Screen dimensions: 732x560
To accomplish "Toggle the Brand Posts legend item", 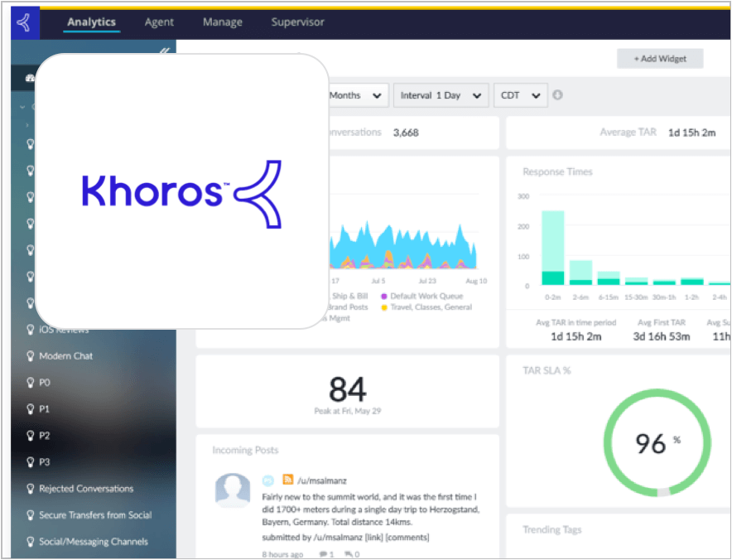I will click(348, 307).
